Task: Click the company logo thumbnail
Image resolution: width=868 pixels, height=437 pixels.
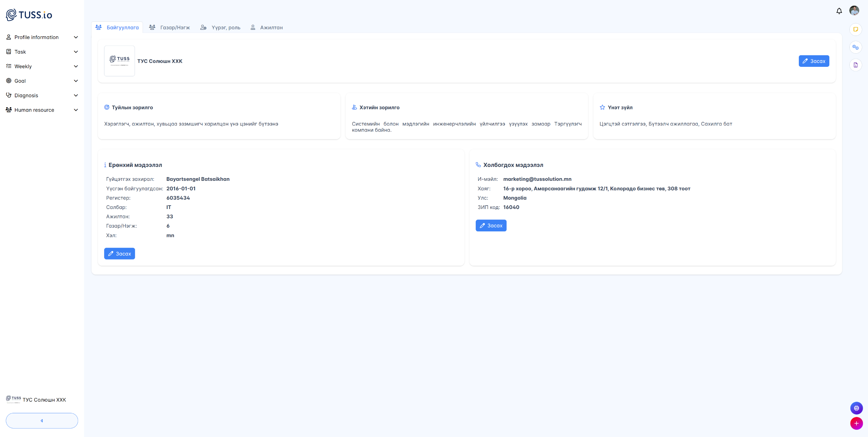Action: (x=119, y=61)
